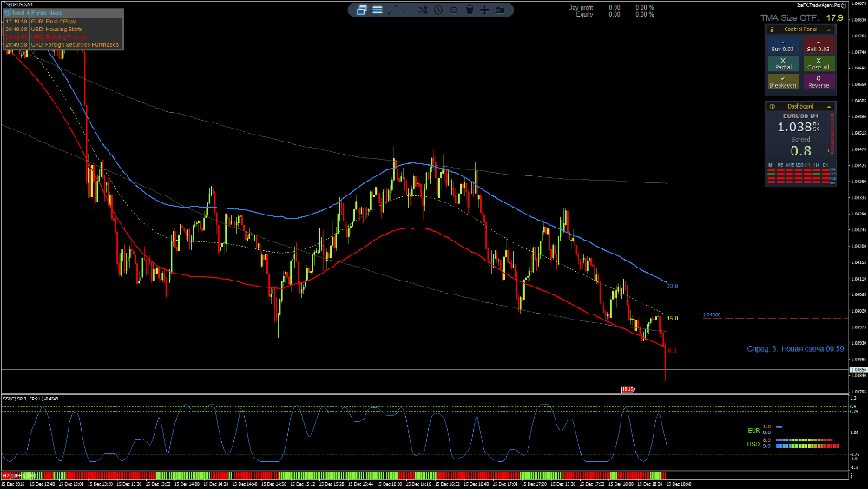Click the red tag marker below last candle
The width and height of the screenshot is (868, 489).
628,389
